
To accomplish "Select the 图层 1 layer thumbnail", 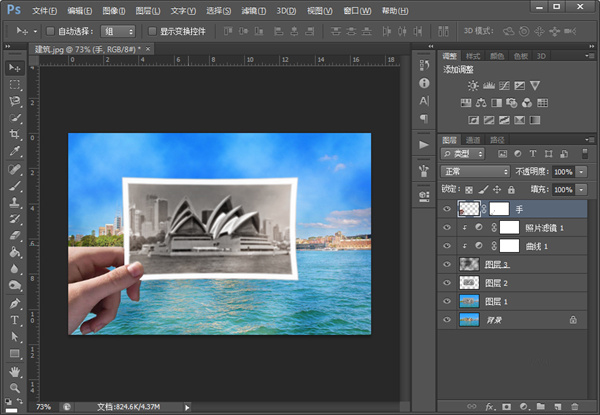I will click(x=469, y=301).
